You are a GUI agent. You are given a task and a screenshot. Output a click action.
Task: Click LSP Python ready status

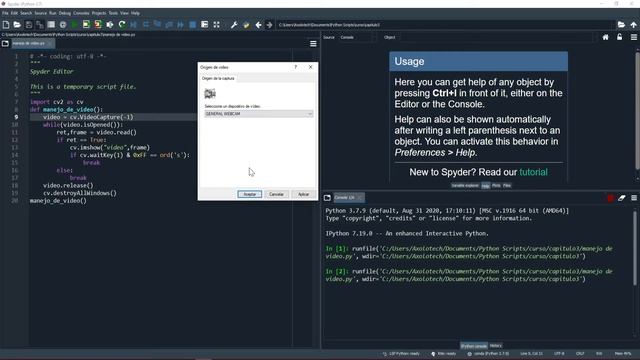(x=401, y=353)
